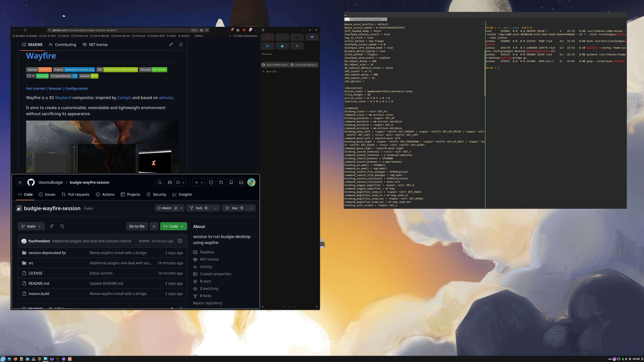Open the Compiz link in README
644x362 pixels.
click(124, 98)
